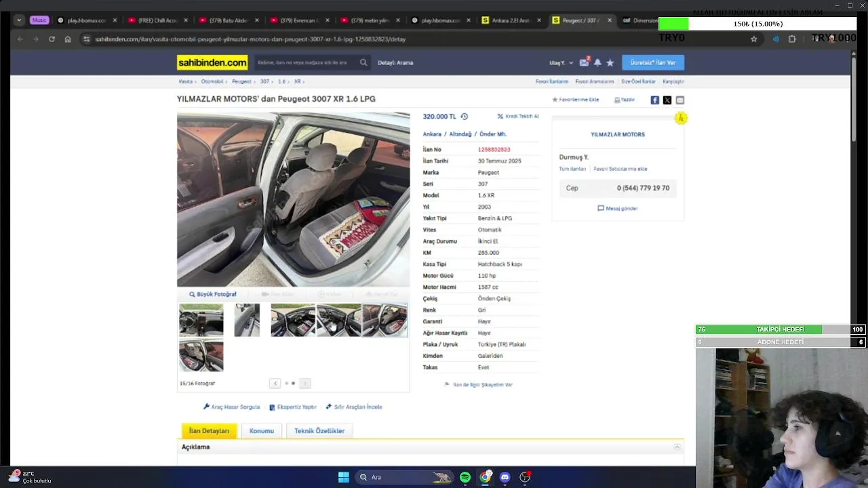Open the Ulaş Y. account dropdown
The height and width of the screenshot is (488, 868).
[561, 62]
